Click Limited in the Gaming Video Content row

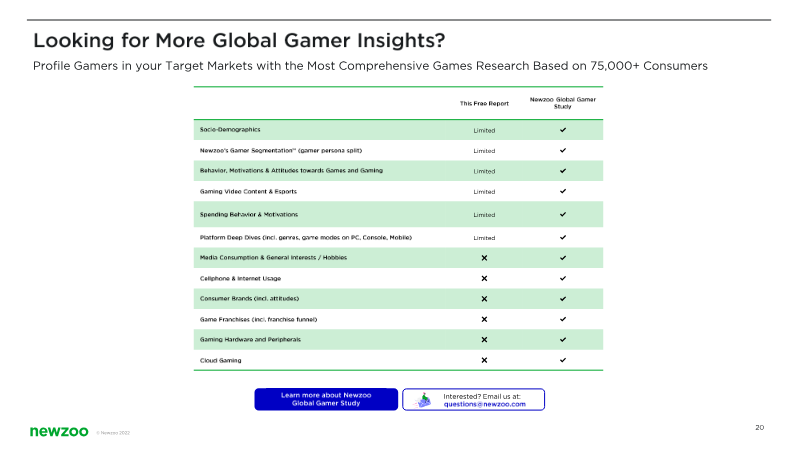[484, 191]
